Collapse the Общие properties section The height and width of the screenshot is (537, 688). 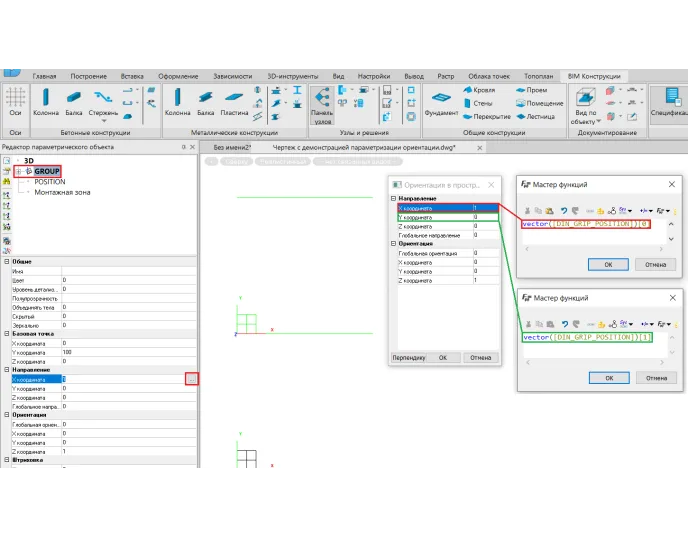pyautogui.click(x=7, y=261)
